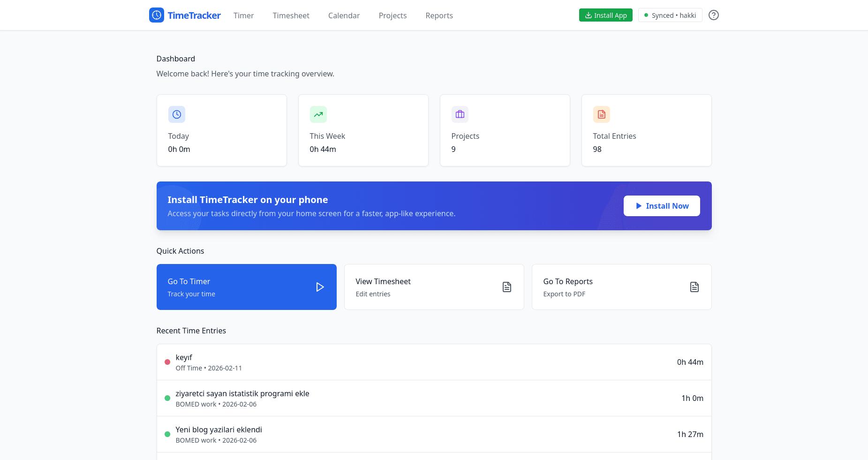Click the trending-up icon on This Week card
The width and height of the screenshot is (868, 460).
318,114
